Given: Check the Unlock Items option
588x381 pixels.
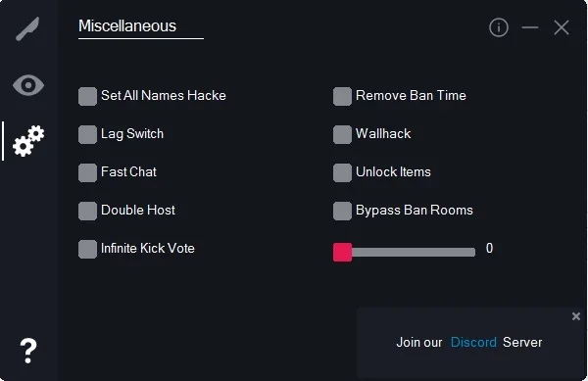Looking at the screenshot, I should (342, 172).
